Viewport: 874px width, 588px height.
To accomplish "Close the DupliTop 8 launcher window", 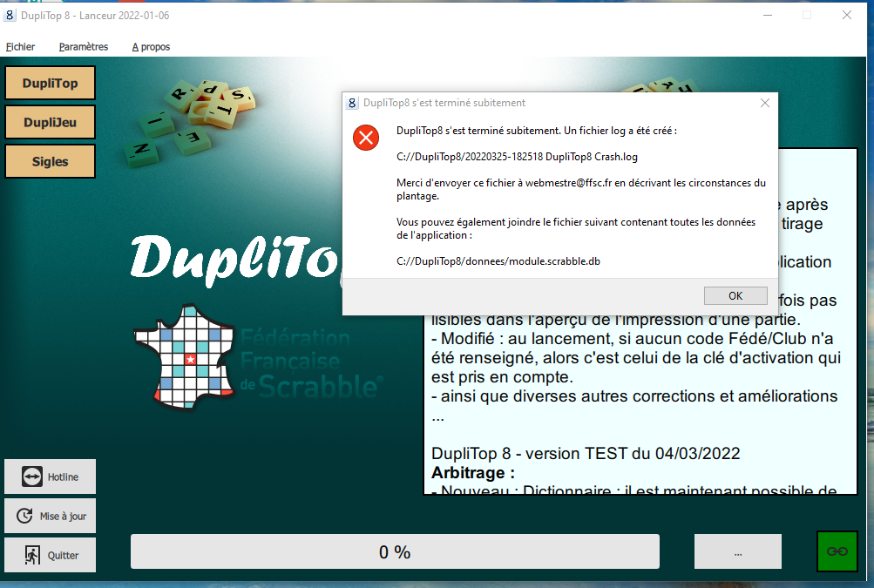I will point(847,16).
